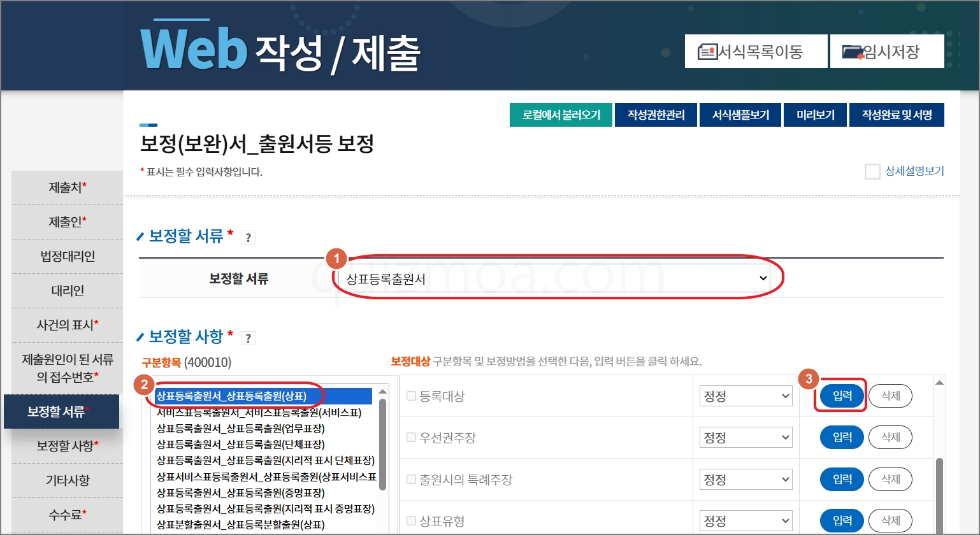Screen dimensions: 980x535
Task: Open 보정할 서류 dropdown showing 상표등록출원서
Action: 555,278
